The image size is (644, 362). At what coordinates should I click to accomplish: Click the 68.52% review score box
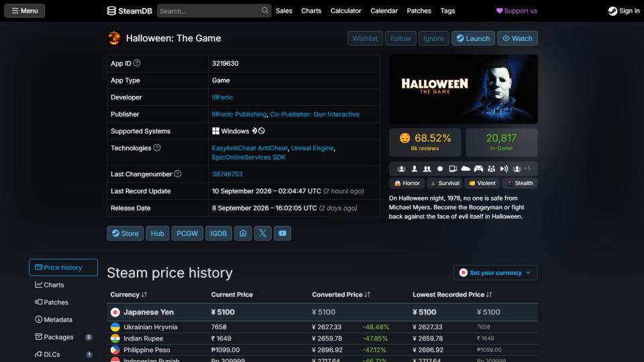pyautogui.click(x=425, y=142)
